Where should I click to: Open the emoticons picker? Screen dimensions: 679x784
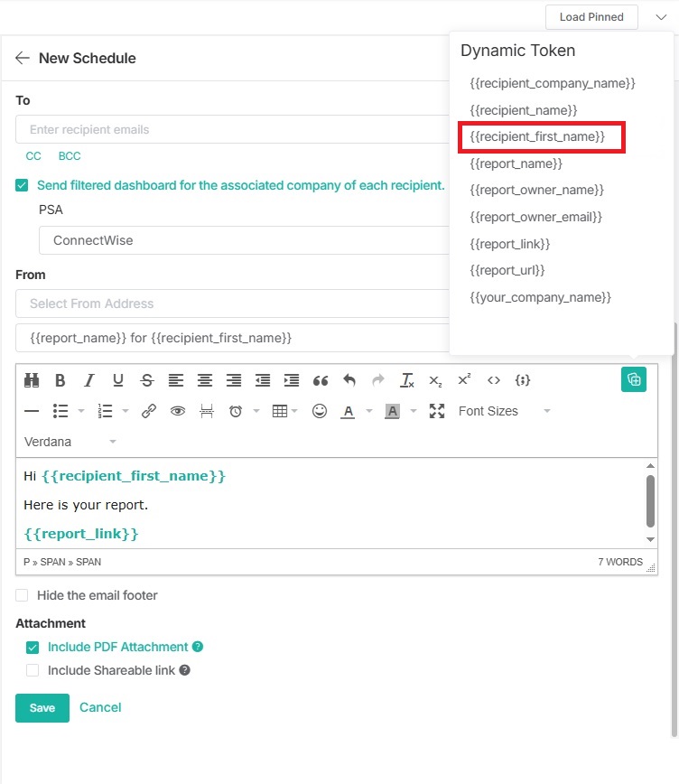320,411
